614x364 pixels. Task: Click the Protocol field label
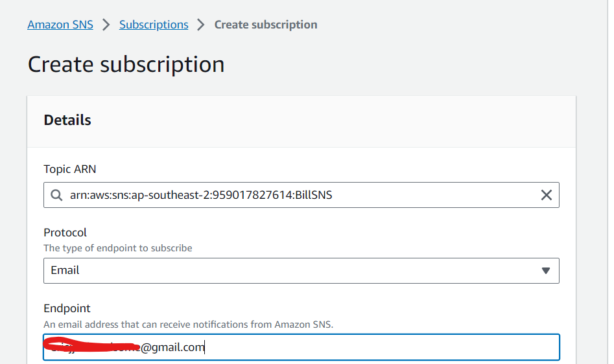[65, 233]
